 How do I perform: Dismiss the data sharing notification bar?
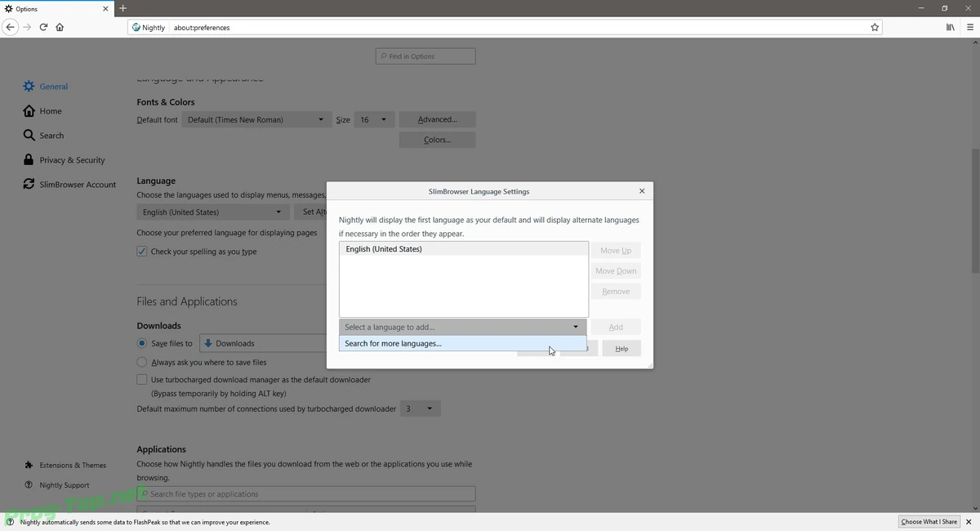969,522
